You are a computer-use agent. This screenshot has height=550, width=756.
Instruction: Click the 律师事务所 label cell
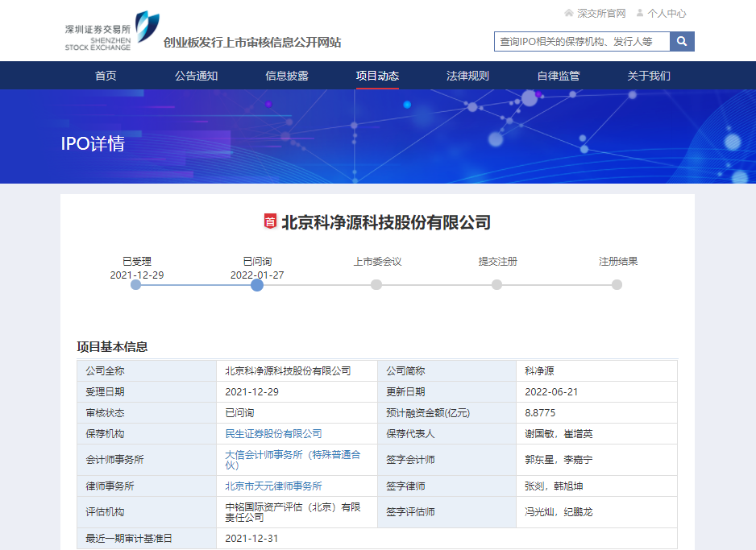coord(147,486)
